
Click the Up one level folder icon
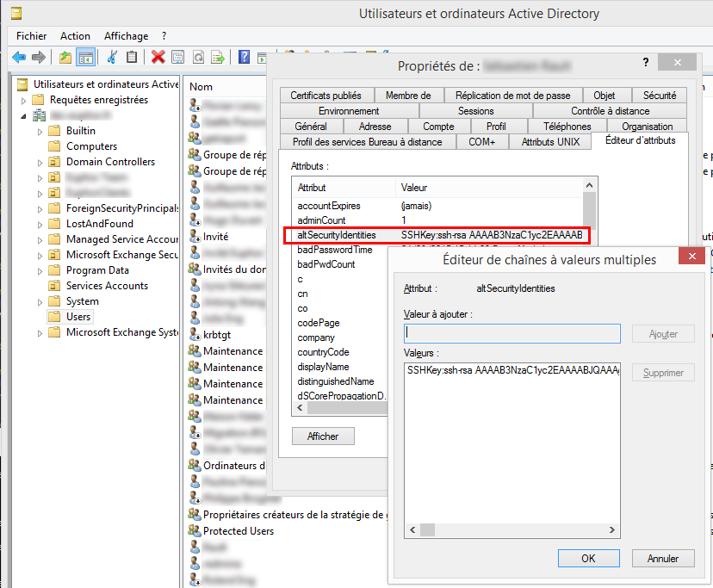[66, 57]
